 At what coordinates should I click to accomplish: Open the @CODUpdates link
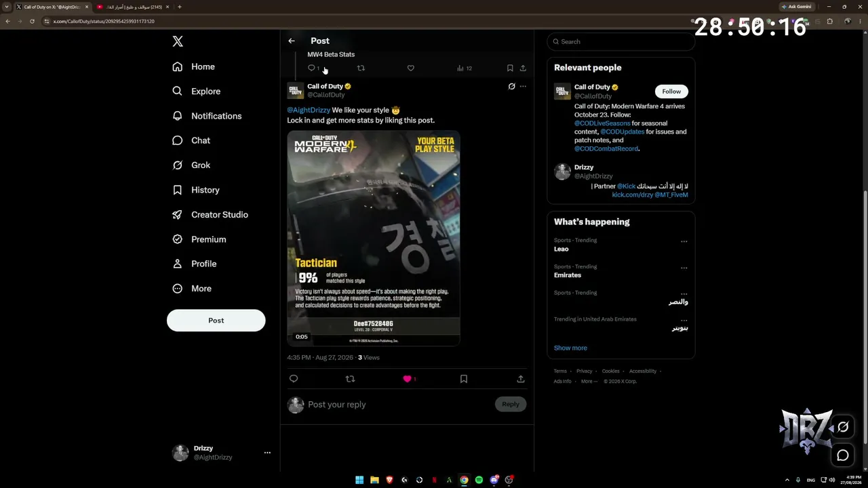(622, 131)
